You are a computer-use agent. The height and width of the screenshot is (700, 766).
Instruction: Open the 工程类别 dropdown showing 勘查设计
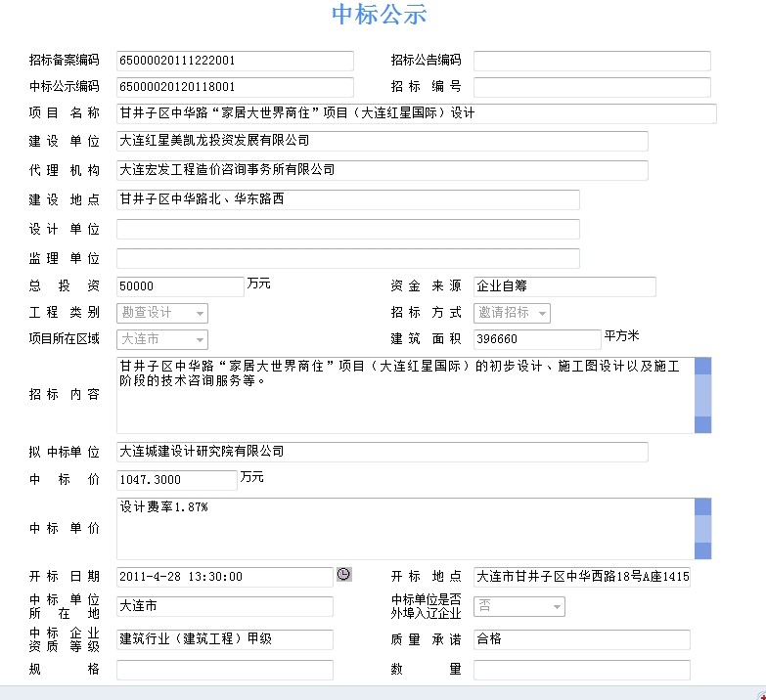[x=162, y=313]
